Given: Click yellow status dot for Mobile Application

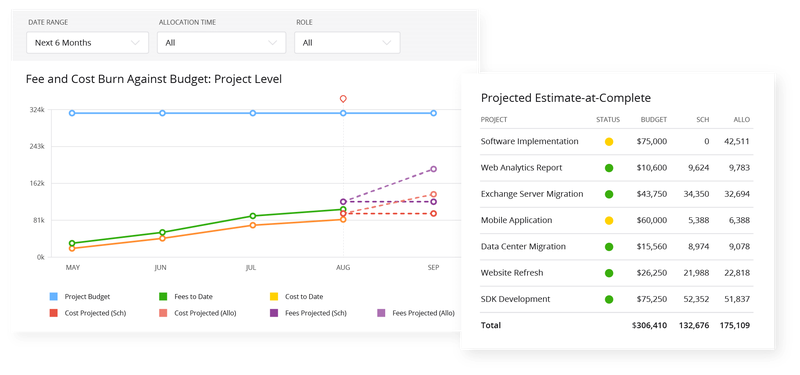Looking at the screenshot, I should (609, 221).
